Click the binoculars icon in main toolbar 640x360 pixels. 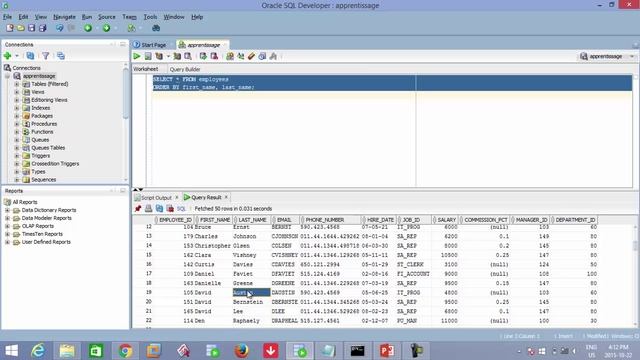pos(156,28)
